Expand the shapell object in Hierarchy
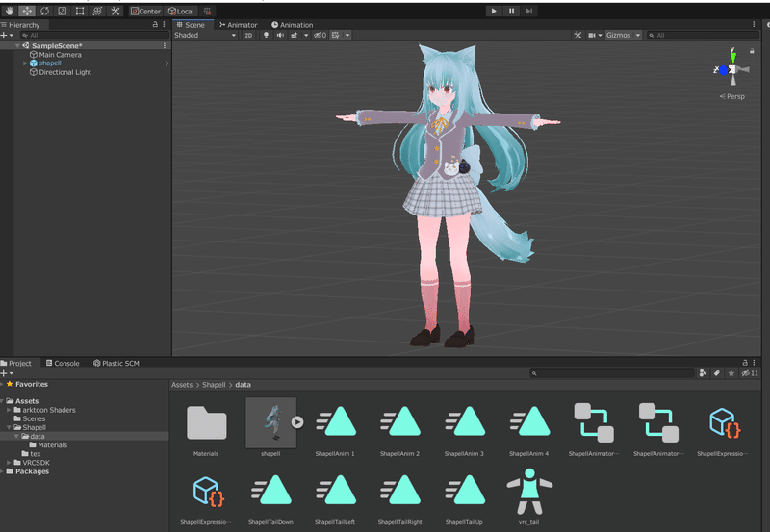The width and height of the screenshot is (770, 532). click(25, 63)
